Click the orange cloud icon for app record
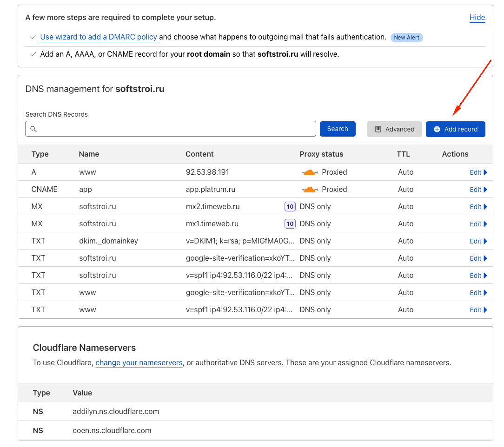This screenshot has width=504, height=447. (x=310, y=190)
